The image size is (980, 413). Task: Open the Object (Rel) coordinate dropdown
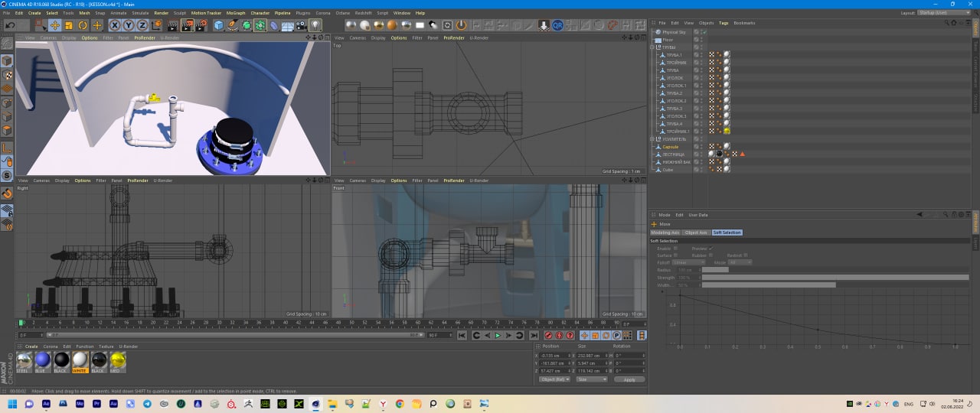(x=554, y=379)
